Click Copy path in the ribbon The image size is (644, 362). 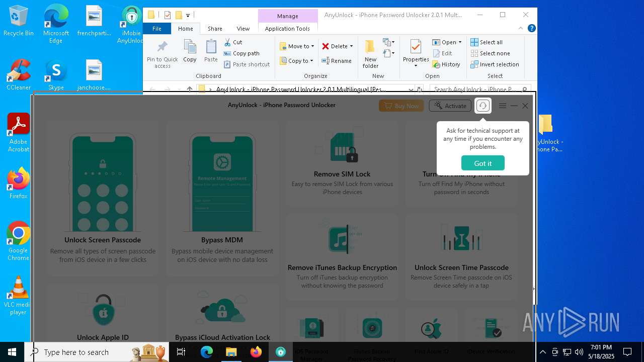point(242,53)
